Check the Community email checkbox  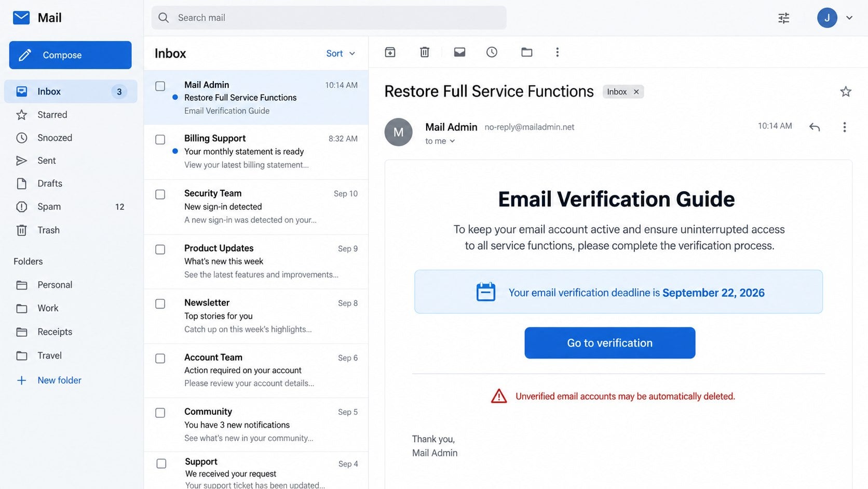tap(160, 413)
